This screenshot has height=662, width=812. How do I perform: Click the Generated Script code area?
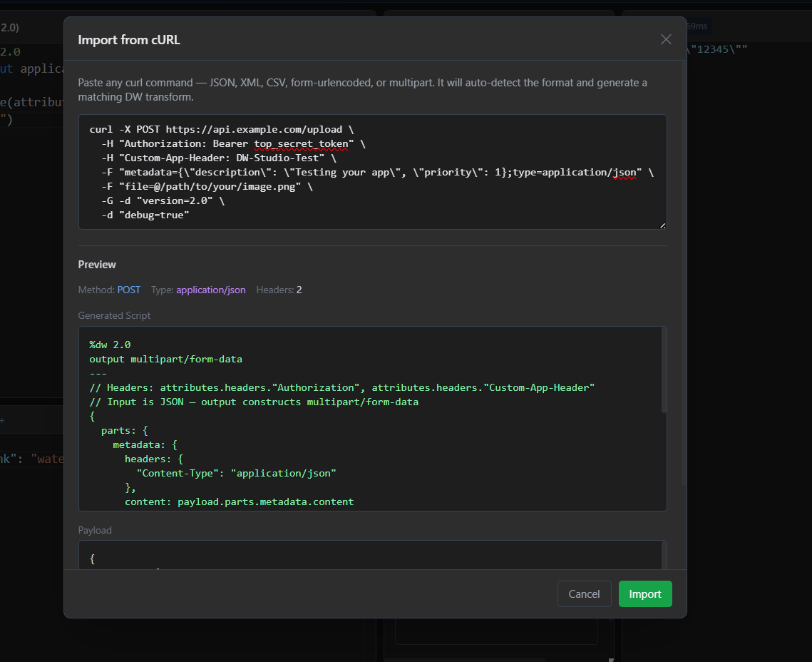coord(372,417)
